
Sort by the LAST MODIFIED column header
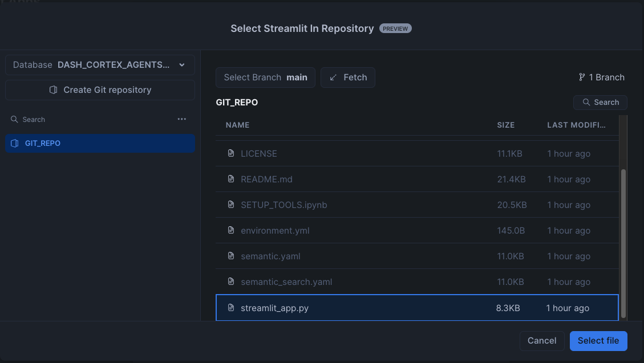(576, 125)
